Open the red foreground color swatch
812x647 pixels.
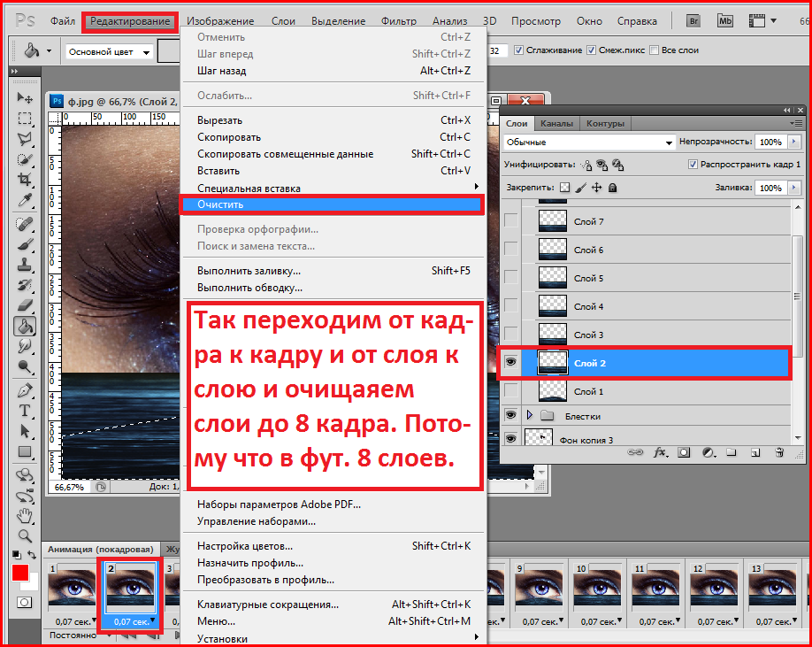click(19, 573)
